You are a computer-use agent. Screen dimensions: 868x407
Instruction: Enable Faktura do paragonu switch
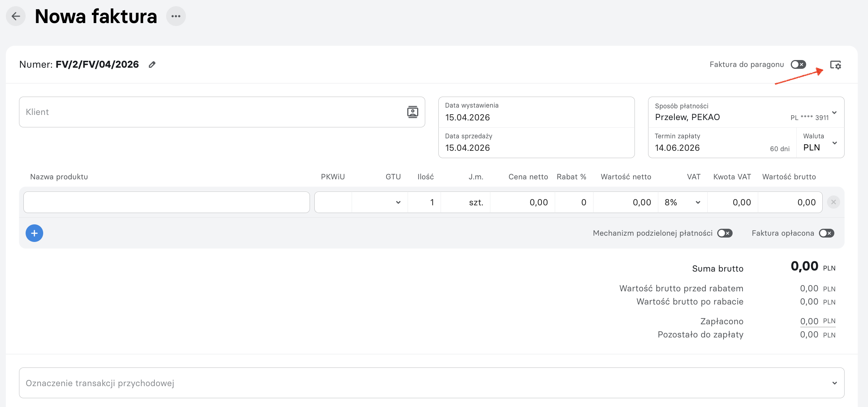pos(798,64)
